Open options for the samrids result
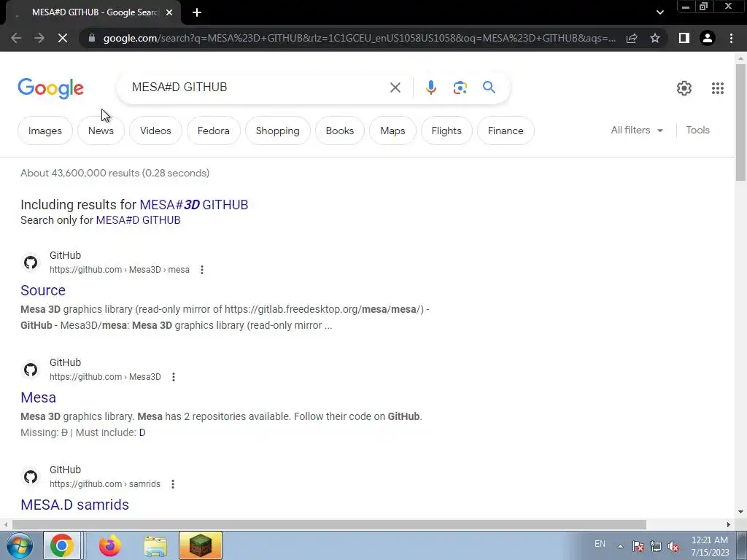747x560 pixels. (x=173, y=484)
